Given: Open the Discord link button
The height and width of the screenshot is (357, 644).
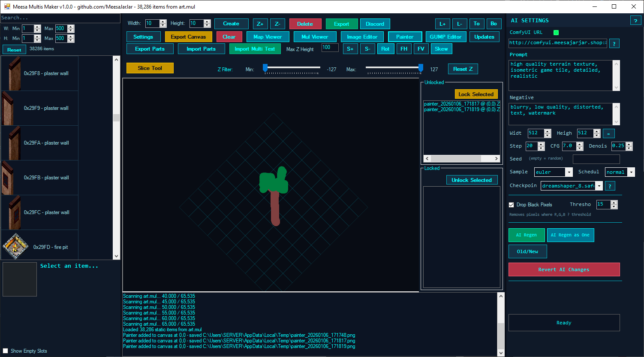Looking at the screenshot, I should tap(375, 24).
